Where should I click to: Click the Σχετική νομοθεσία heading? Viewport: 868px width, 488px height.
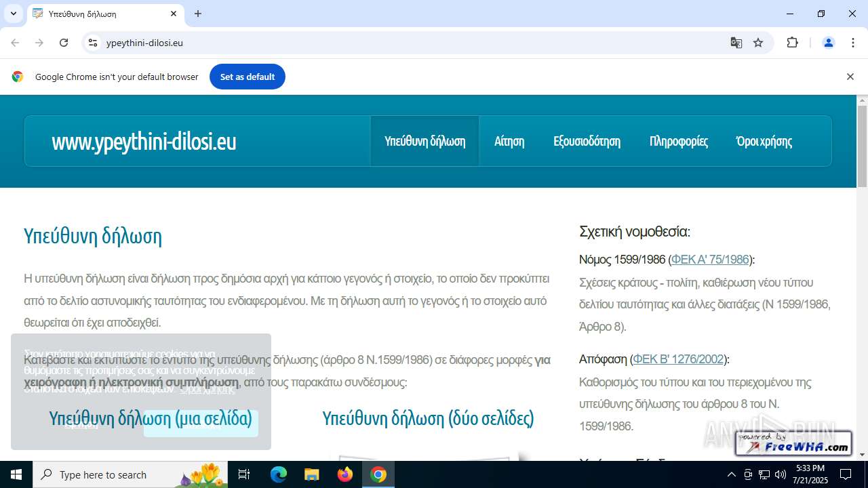pyautogui.click(x=635, y=232)
